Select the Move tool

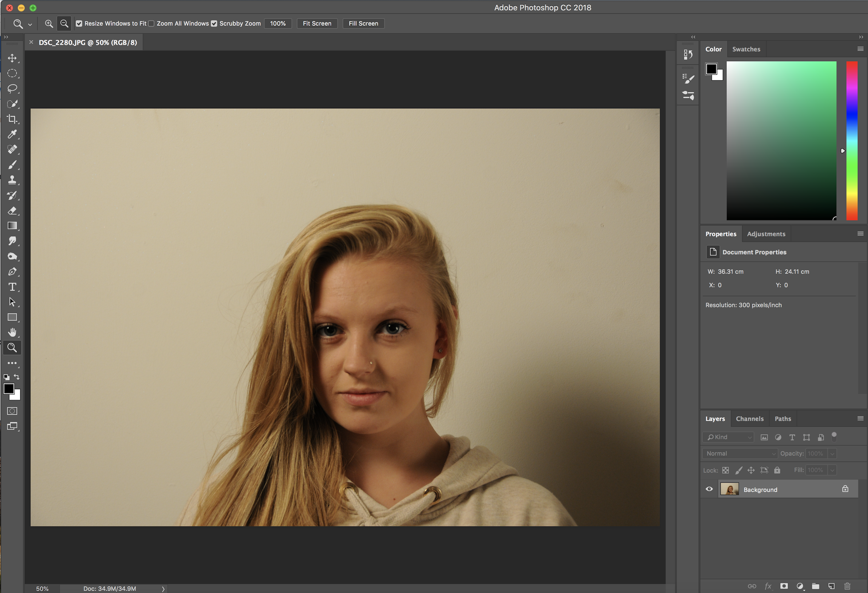point(12,58)
